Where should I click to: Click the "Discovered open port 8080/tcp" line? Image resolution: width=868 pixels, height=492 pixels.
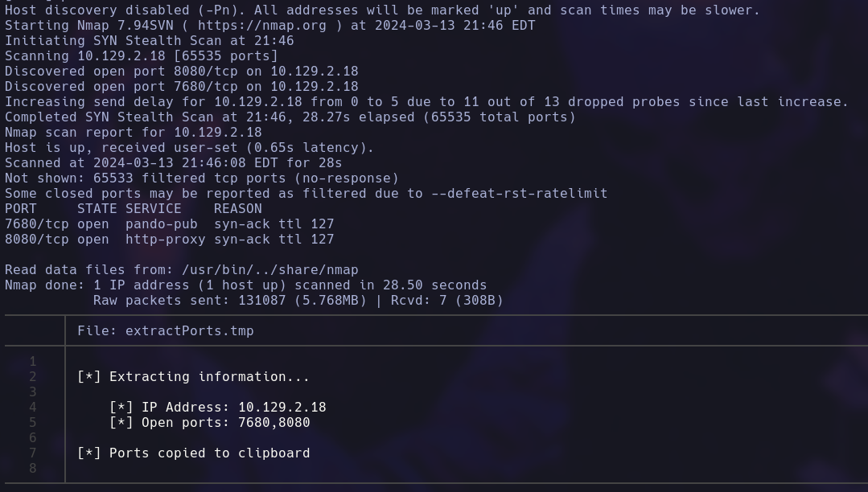tap(181, 71)
